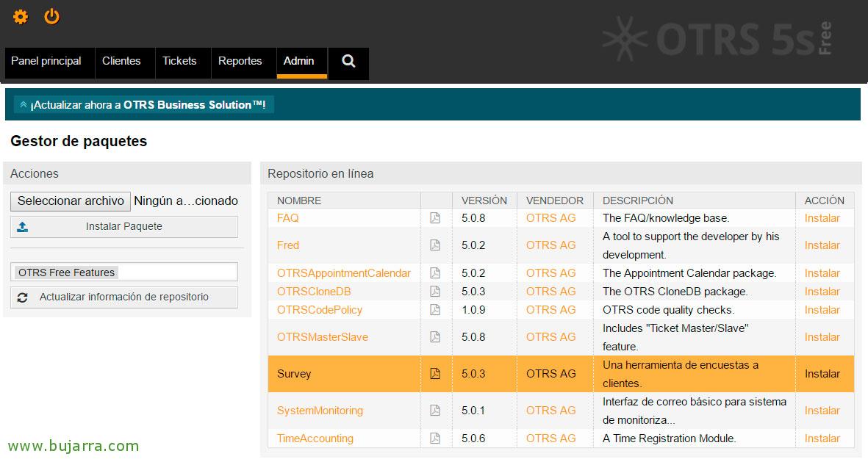The image size is (868, 462).
Task: Open OTRSCodePolicy documentation icon
Action: point(435,310)
